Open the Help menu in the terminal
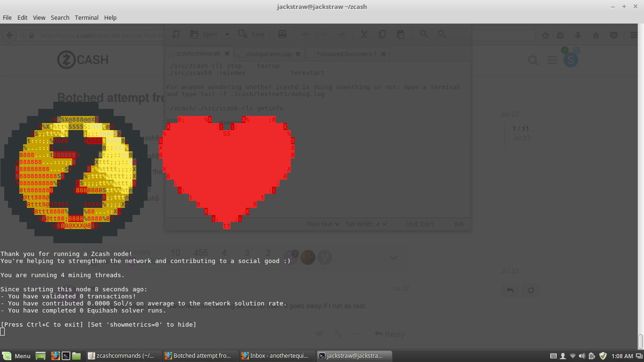Screen dimensions: 644x362 tap(110, 17)
